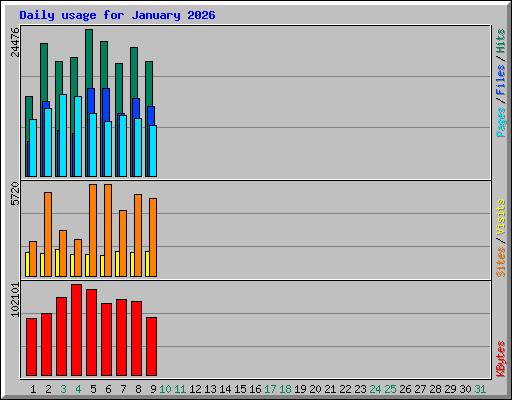Select the red KBytes bar for day 6

coord(106,340)
